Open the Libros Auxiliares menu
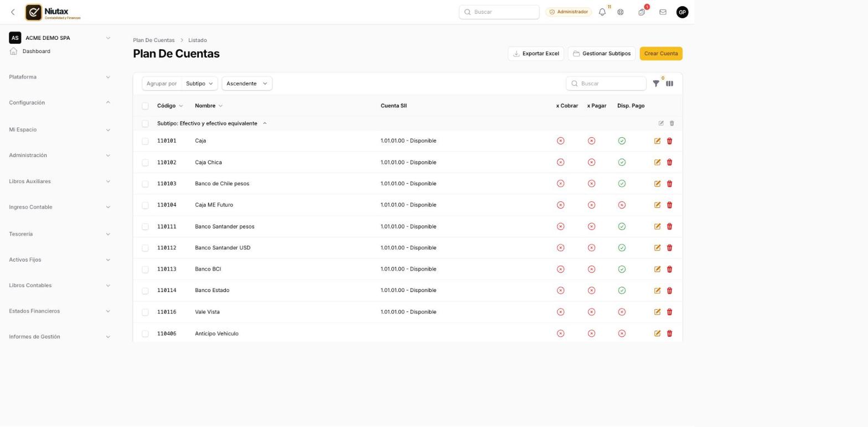The image size is (868, 427). (59, 181)
